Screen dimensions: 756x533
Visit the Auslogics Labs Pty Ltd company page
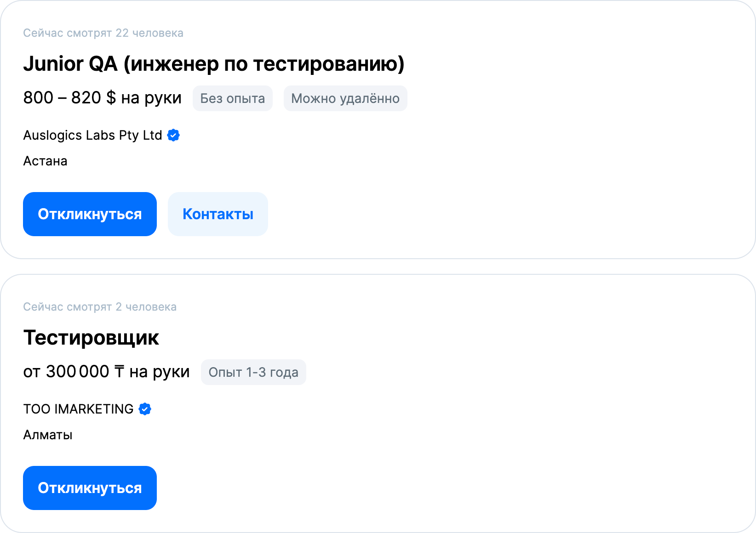92,135
